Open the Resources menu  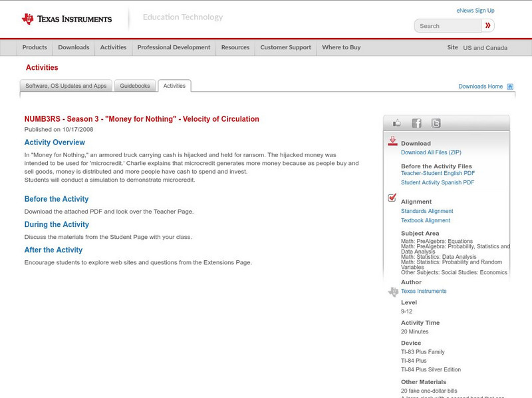pos(235,47)
